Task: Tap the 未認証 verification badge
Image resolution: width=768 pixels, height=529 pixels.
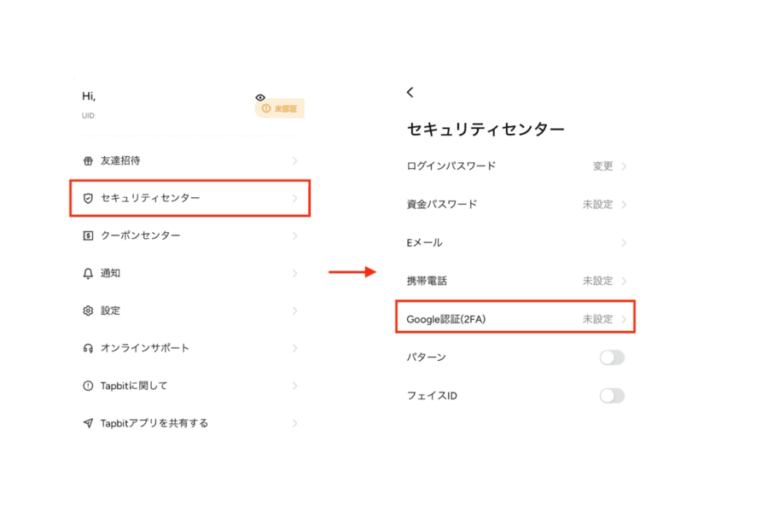Action: pyautogui.click(x=279, y=108)
